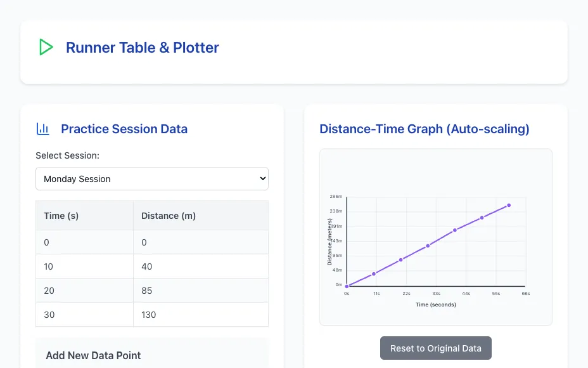
Task: Click the bar chart icon beside Practice Session Data
Action: [x=42, y=129]
